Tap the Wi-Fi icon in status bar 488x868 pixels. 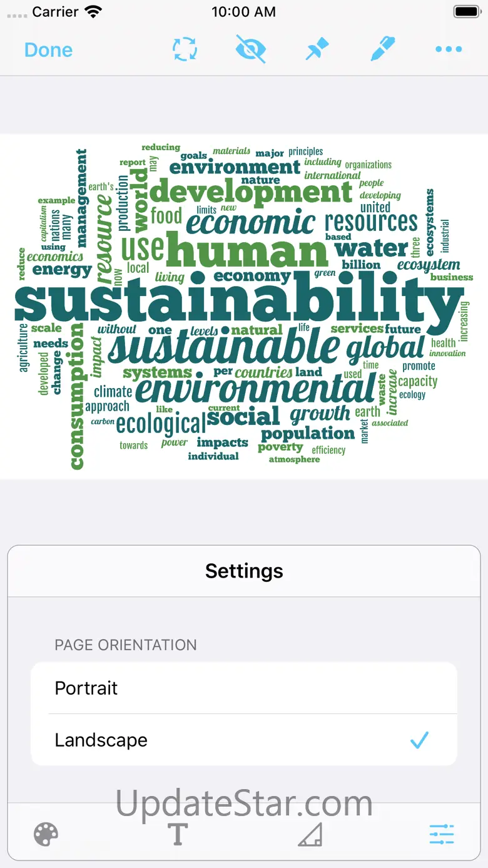coord(93,11)
